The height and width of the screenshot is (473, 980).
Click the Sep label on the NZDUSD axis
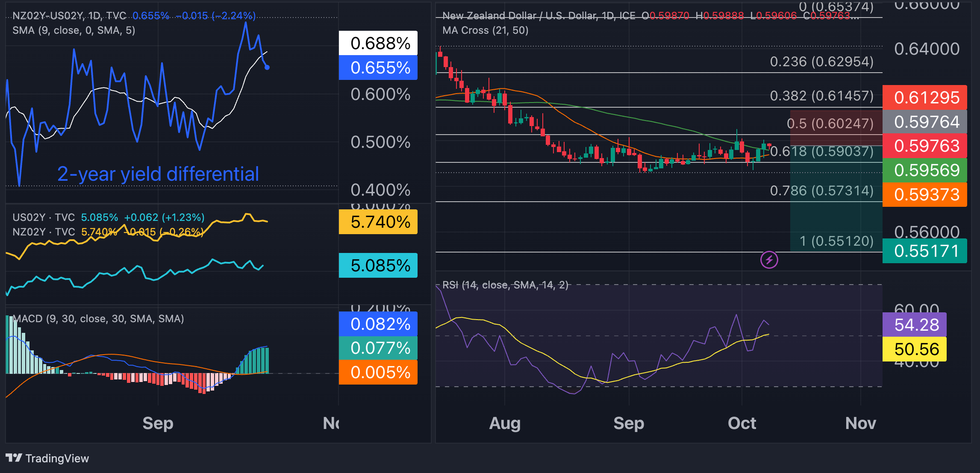628,423
